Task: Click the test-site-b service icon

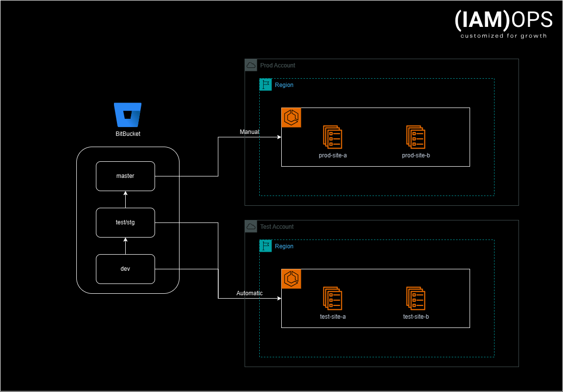Action: tap(416, 298)
